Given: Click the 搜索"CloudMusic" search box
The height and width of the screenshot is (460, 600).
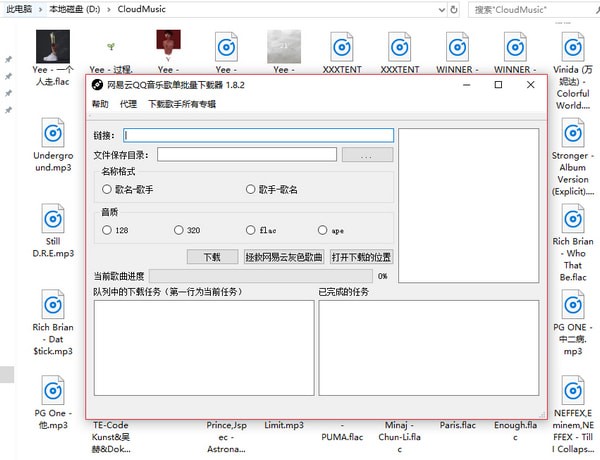Looking at the screenshot, I should pyautogui.click(x=532, y=10).
